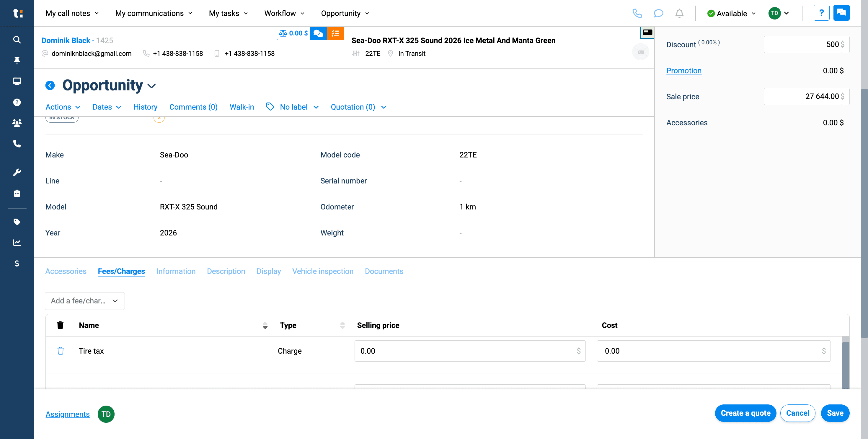This screenshot has height=439, width=868.
Task: Switch to the Vehicle inspection tab
Action: pos(323,271)
